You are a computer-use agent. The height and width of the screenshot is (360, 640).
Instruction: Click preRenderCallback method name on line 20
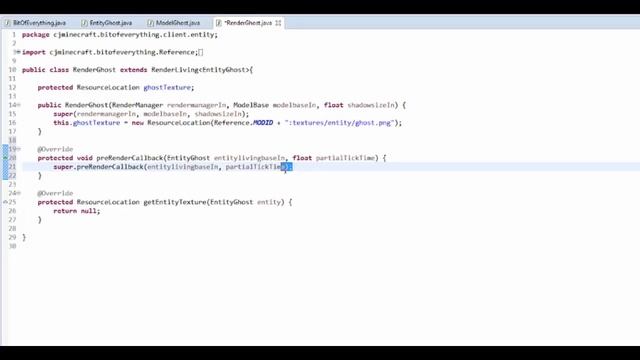tap(129, 158)
